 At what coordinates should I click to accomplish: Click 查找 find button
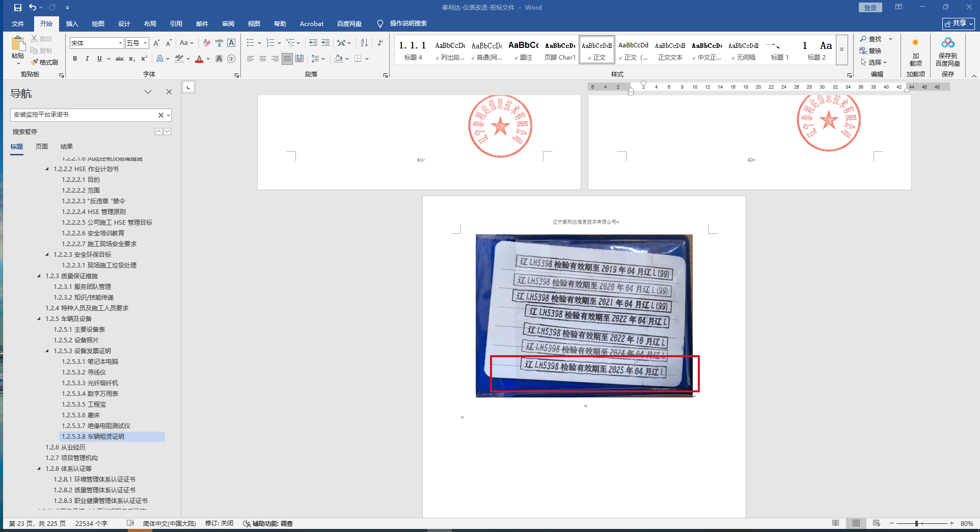coord(870,39)
